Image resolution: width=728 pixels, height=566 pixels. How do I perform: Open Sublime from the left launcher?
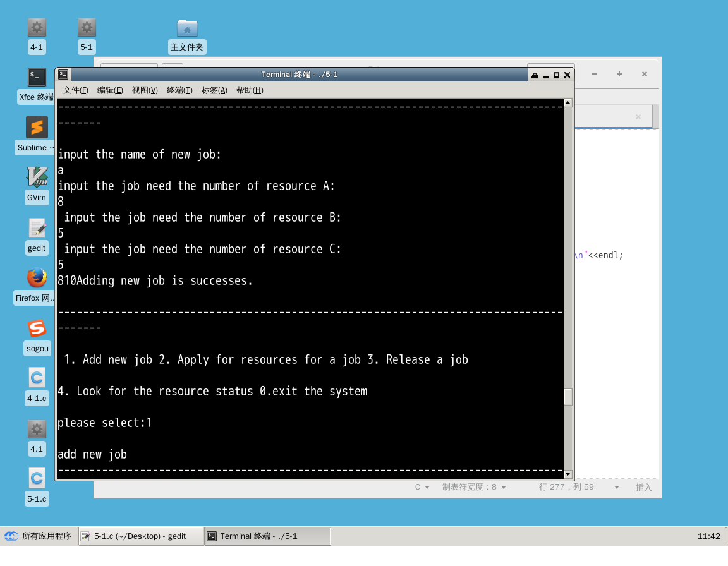pos(36,127)
